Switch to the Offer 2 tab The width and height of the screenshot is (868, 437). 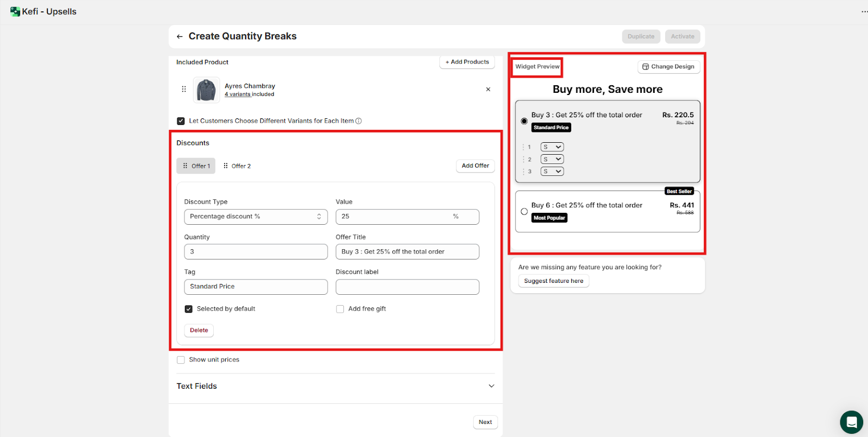coord(237,166)
